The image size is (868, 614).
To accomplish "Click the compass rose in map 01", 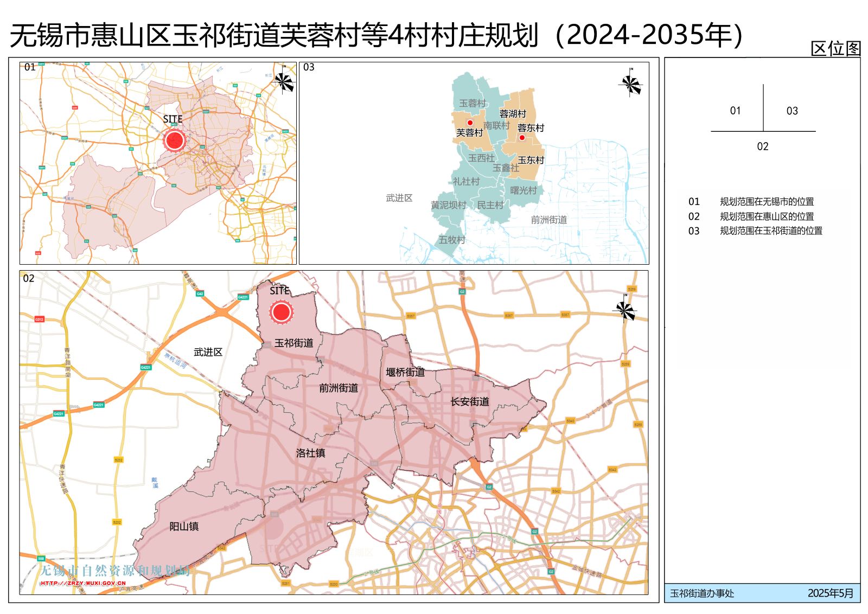I will (283, 82).
